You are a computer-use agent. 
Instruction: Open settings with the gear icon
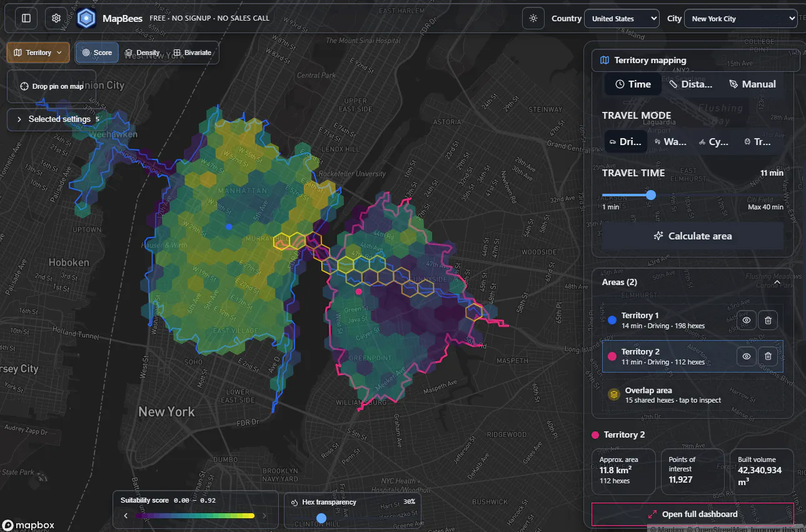56,19
